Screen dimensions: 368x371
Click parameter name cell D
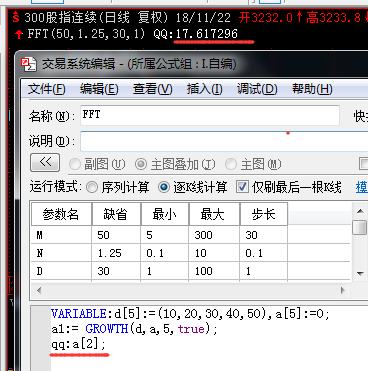[x=61, y=271]
